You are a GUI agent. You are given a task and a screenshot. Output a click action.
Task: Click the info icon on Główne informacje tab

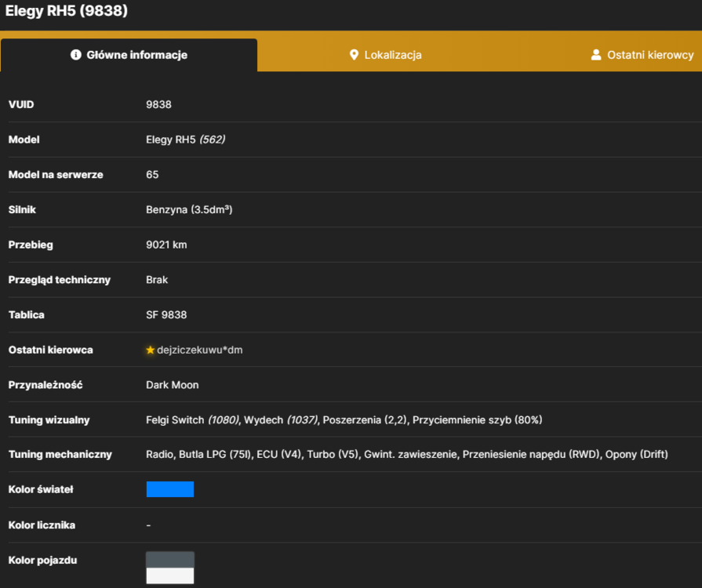tap(75, 55)
